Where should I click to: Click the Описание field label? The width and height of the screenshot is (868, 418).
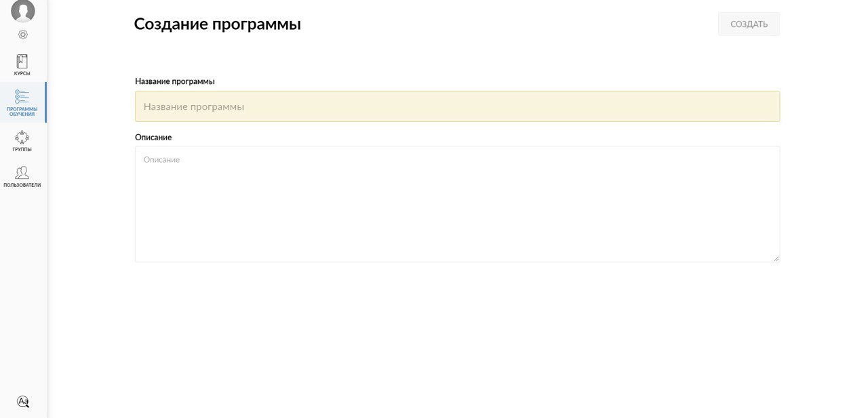tap(153, 138)
